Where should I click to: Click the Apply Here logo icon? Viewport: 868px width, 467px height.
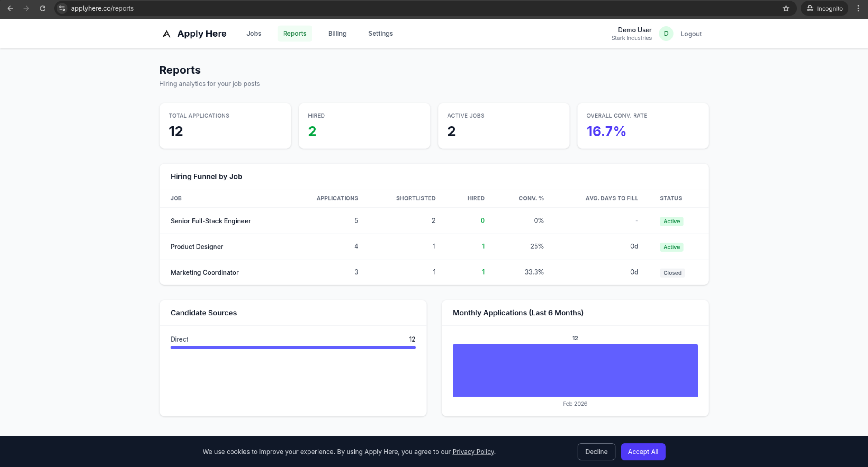166,34
